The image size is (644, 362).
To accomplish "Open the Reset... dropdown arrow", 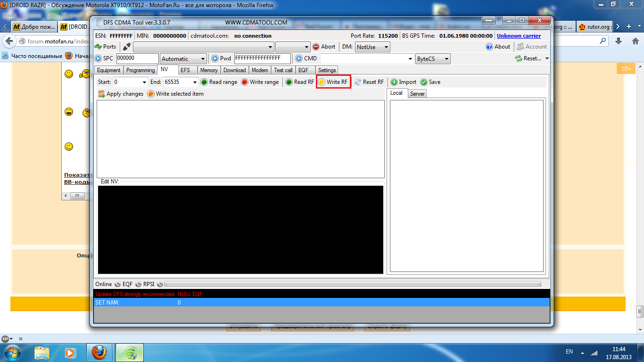I will [x=547, y=58].
